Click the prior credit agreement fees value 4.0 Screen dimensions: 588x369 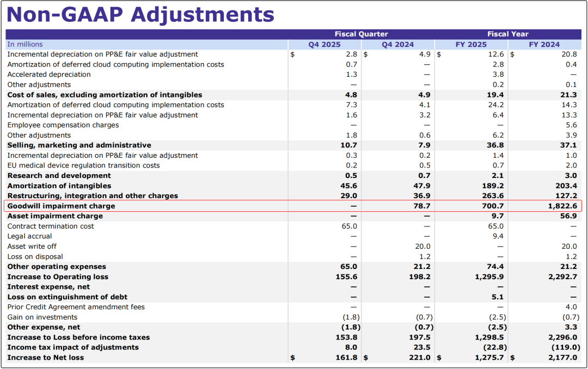[x=572, y=307]
